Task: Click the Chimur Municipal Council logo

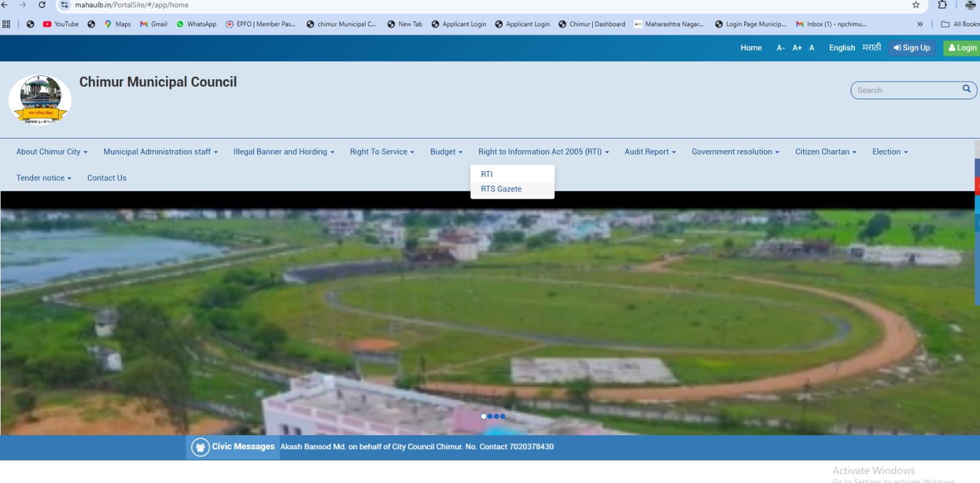Action: [40, 100]
